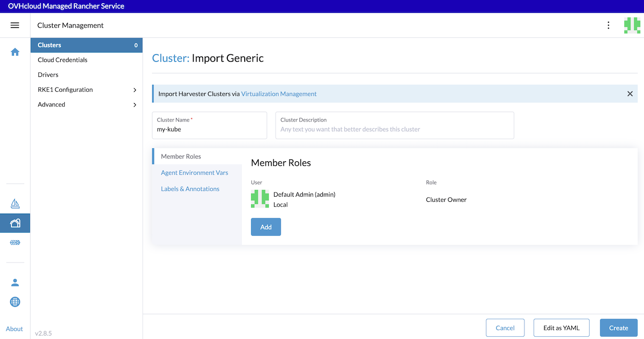Viewport: 644px width, 339px height.
Task: Click the Create button
Action: point(618,327)
